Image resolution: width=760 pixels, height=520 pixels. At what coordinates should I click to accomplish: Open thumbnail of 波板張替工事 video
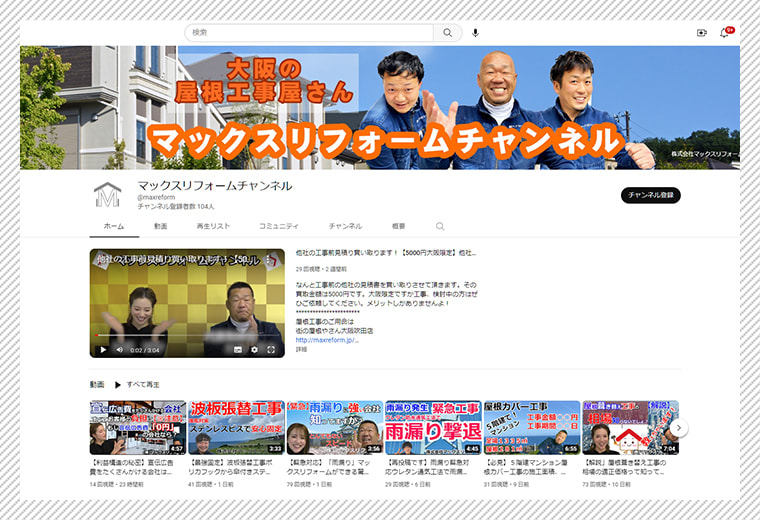pos(236,427)
